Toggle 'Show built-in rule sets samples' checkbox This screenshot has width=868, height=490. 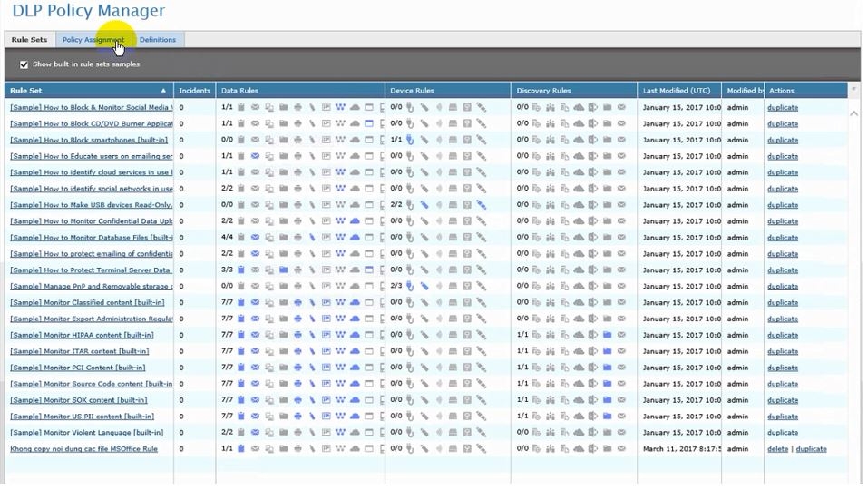(24, 64)
